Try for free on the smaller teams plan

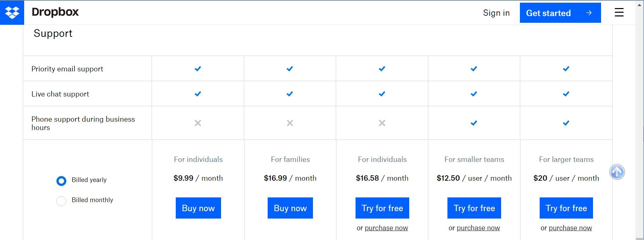474,208
